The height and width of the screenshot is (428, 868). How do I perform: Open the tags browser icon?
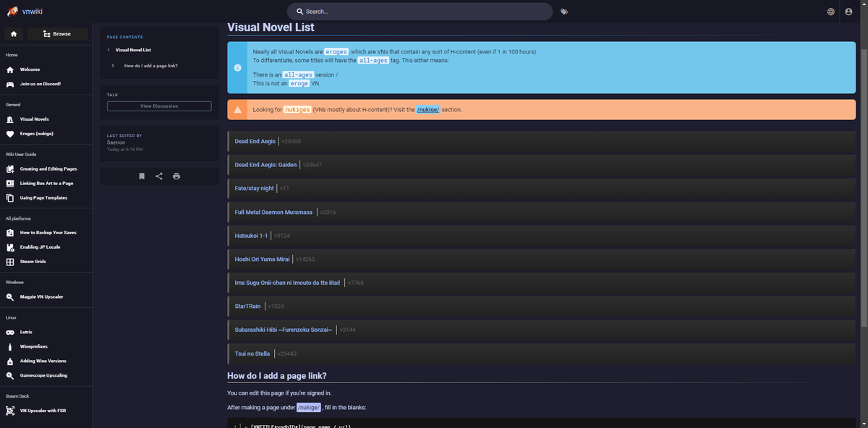pos(564,12)
